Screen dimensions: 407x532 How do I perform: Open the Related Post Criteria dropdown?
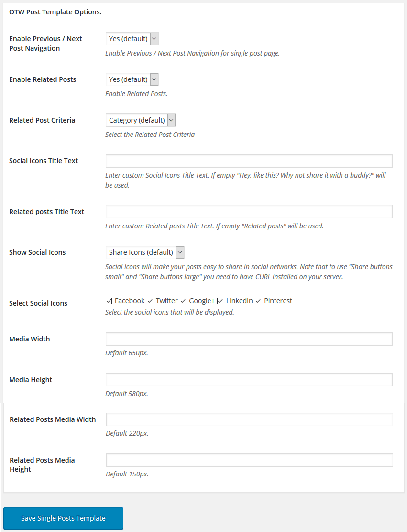point(140,120)
